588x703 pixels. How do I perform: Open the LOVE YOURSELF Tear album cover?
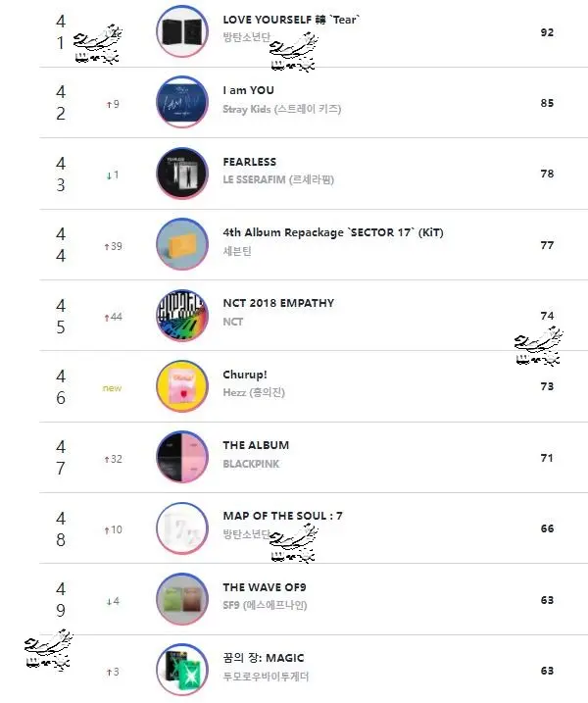click(x=182, y=31)
